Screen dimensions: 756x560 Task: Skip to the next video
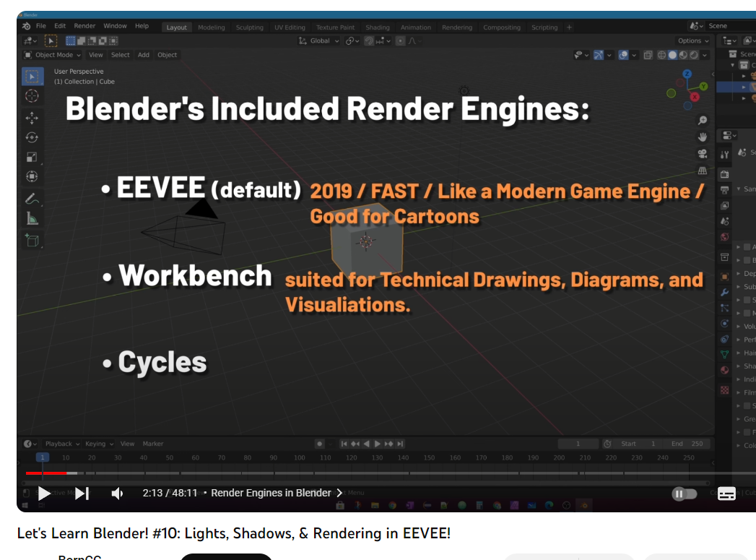(82, 493)
